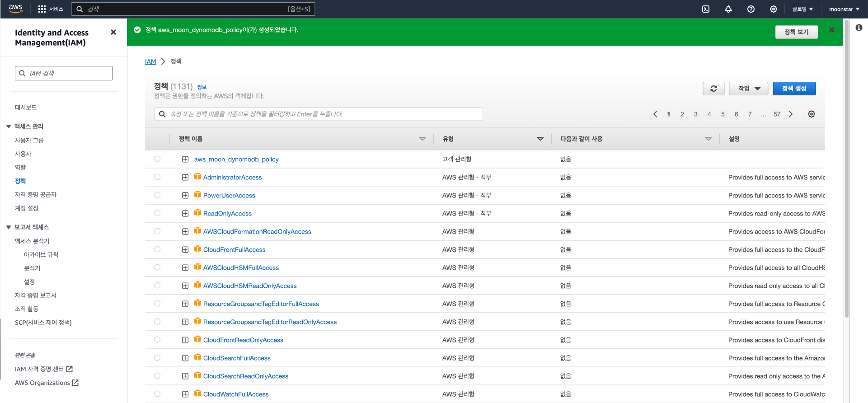868x403 pixels.
Task: Select the CloudFrontFullAccess radio button
Action: pyautogui.click(x=157, y=249)
